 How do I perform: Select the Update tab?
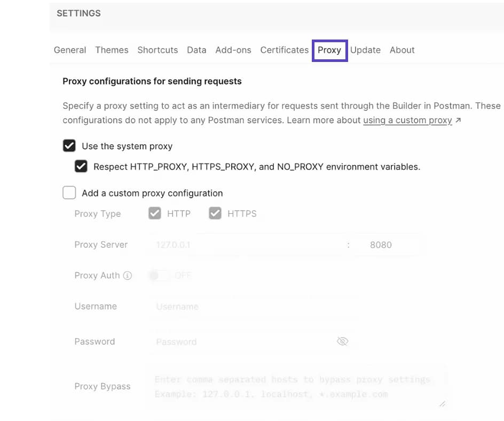(365, 50)
